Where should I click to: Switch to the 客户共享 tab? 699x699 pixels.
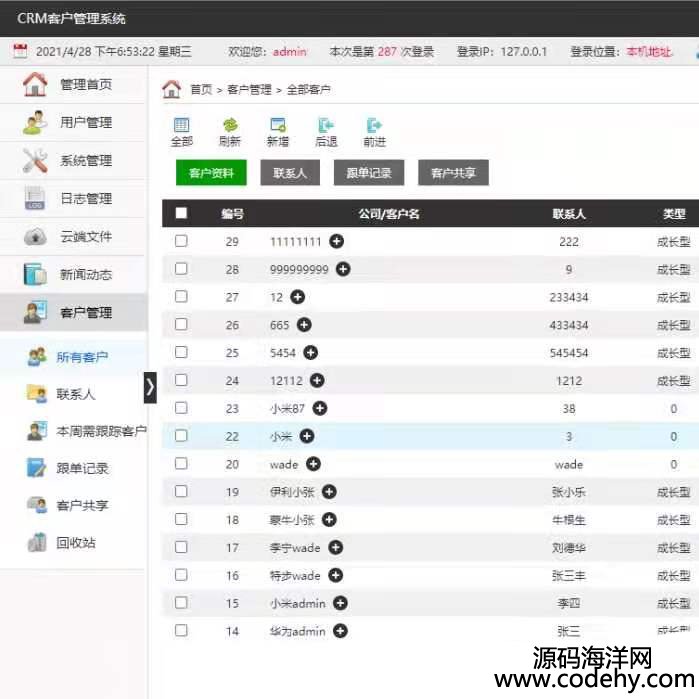point(453,173)
